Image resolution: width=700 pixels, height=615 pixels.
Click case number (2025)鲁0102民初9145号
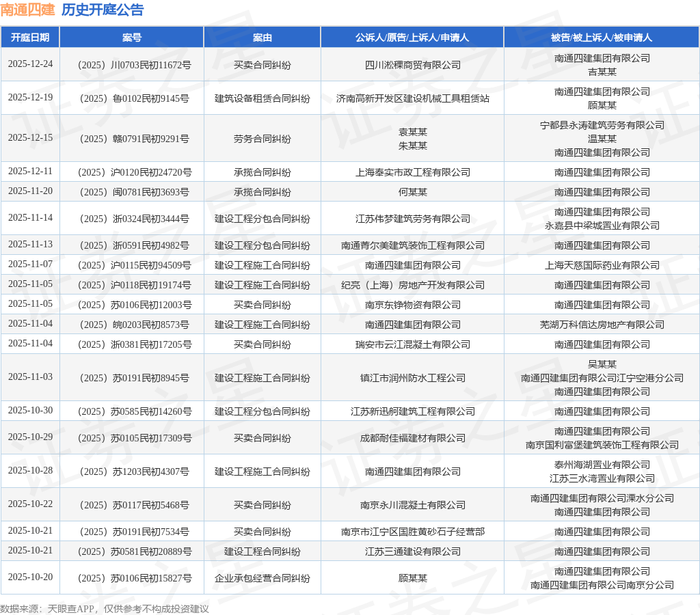pyautogui.click(x=135, y=98)
